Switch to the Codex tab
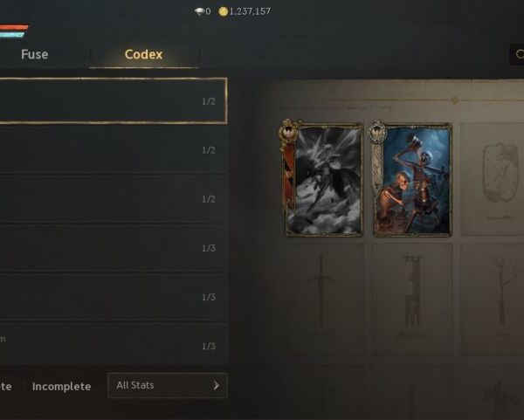Viewport: 524px width, 420px height. (x=144, y=54)
